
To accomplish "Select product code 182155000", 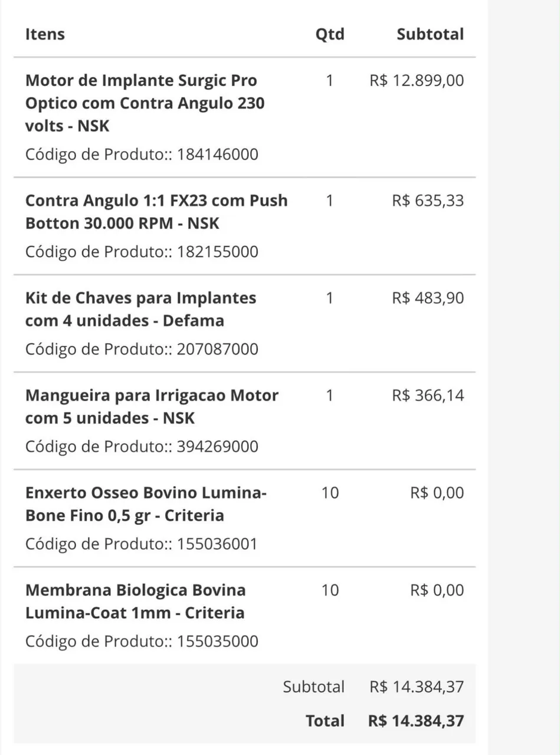I will pyautogui.click(x=217, y=252).
